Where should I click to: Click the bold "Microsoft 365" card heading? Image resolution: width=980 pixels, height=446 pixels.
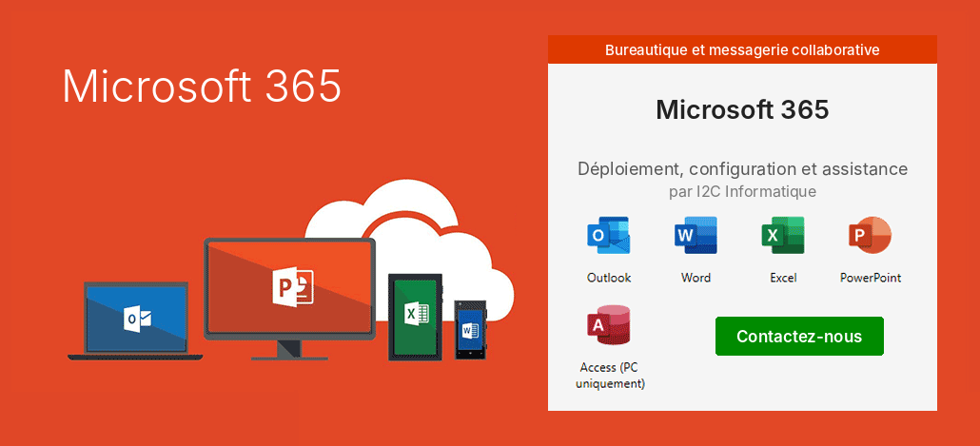[742, 110]
